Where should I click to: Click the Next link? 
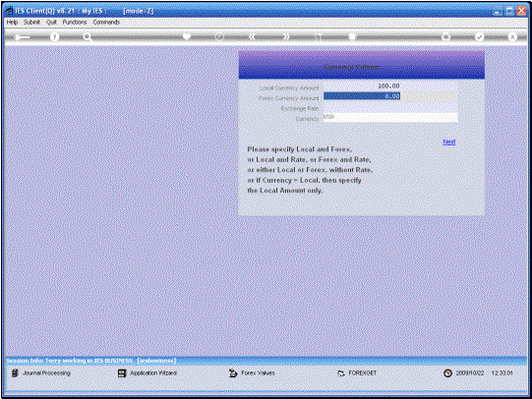click(x=448, y=142)
